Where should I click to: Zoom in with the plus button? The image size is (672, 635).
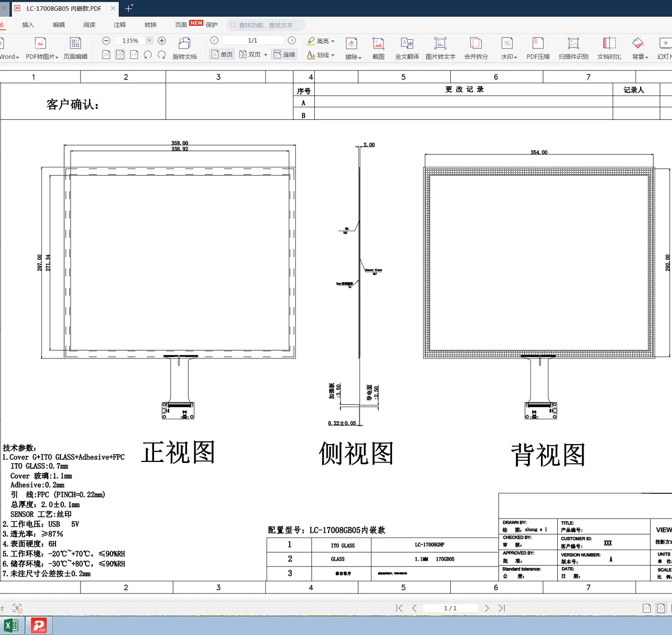(x=162, y=41)
